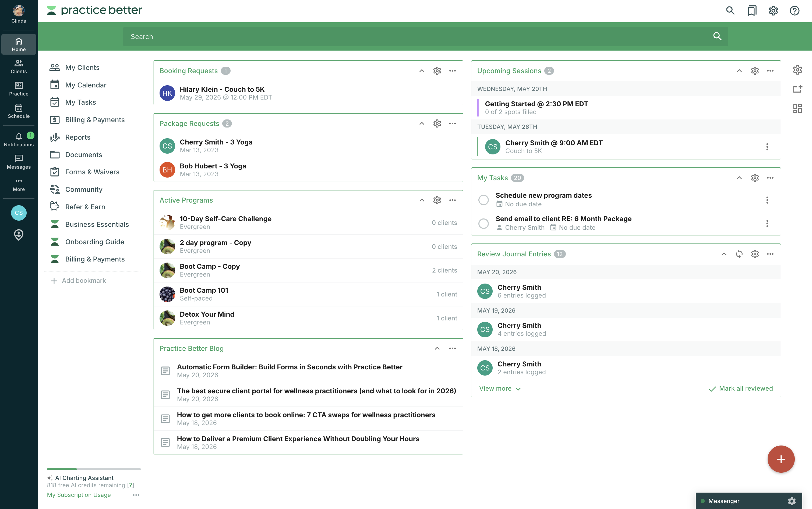The width and height of the screenshot is (812, 509).
Task: Open subscription usage ellipsis menu
Action: (x=136, y=495)
